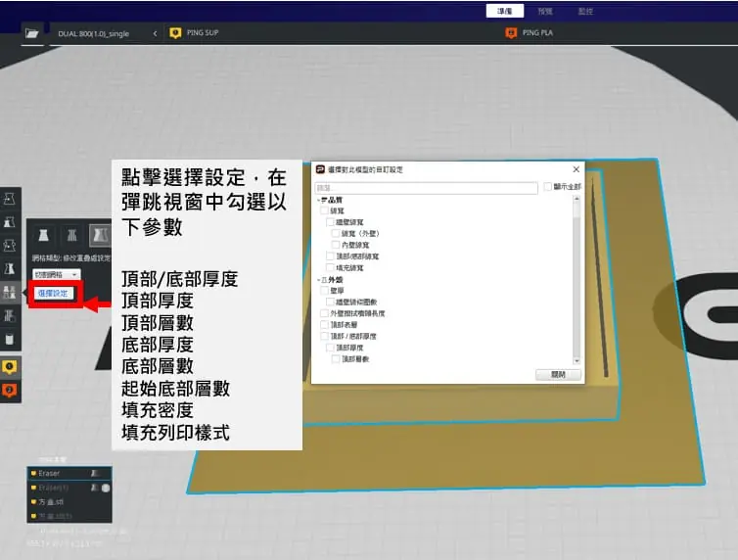Click the filter input in settings dialog
The height and width of the screenshot is (560, 738).
pyautogui.click(x=426, y=188)
